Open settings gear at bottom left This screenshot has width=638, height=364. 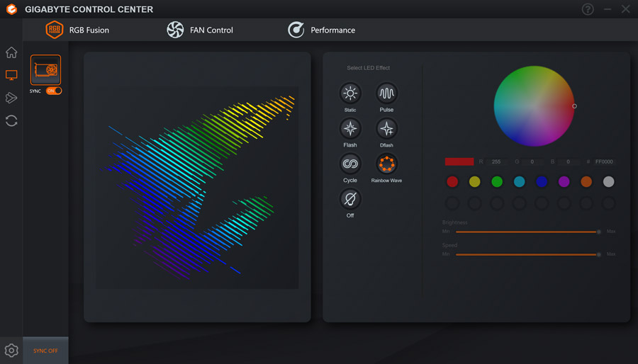(x=11, y=350)
